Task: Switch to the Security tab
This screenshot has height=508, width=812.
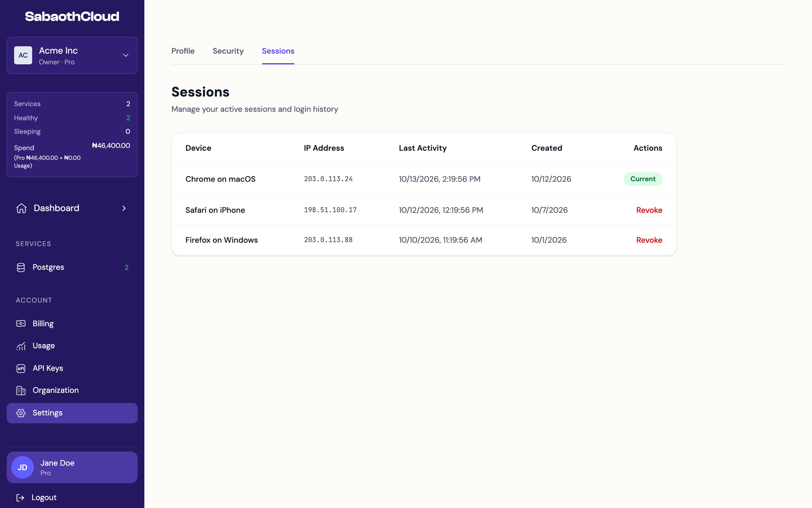Action: [228, 51]
